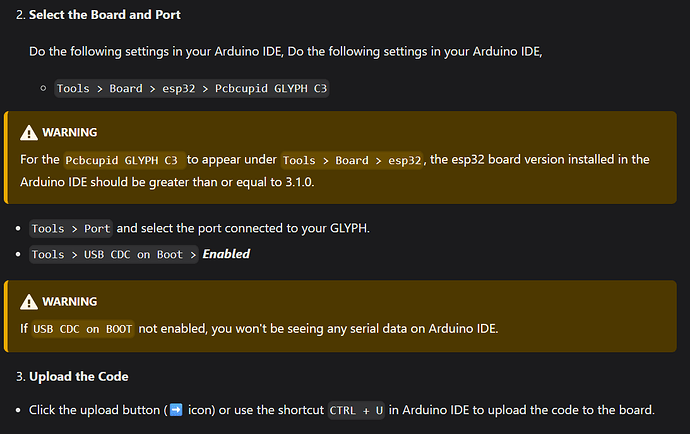This screenshot has height=434, width=690.
Task: Click the first warning triangle icon
Action: [x=28, y=132]
